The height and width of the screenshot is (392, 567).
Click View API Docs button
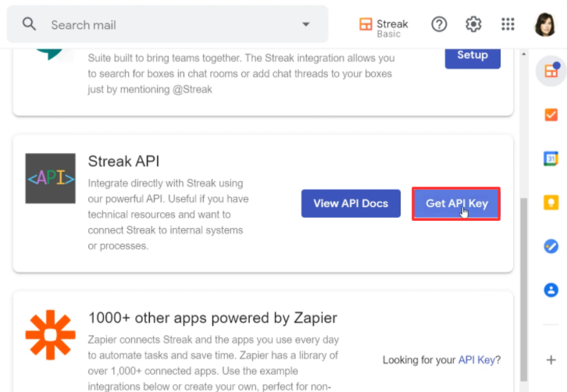(x=351, y=203)
